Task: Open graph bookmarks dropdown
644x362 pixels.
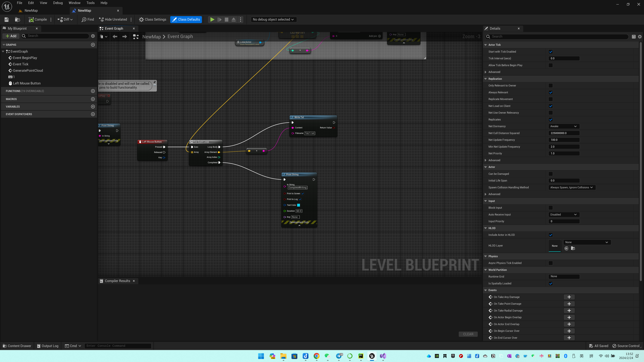Action: (103, 37)
